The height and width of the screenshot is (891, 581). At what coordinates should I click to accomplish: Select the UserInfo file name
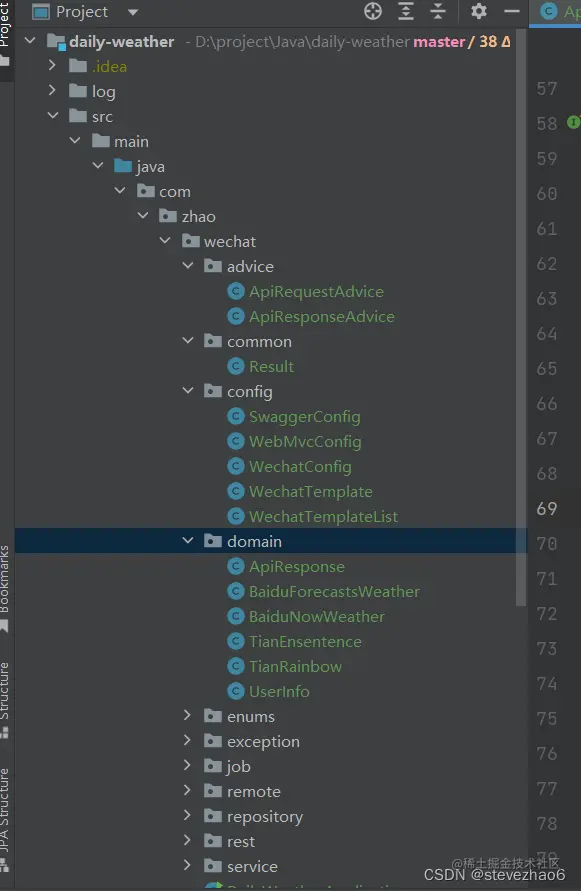[x=279, y=692]
